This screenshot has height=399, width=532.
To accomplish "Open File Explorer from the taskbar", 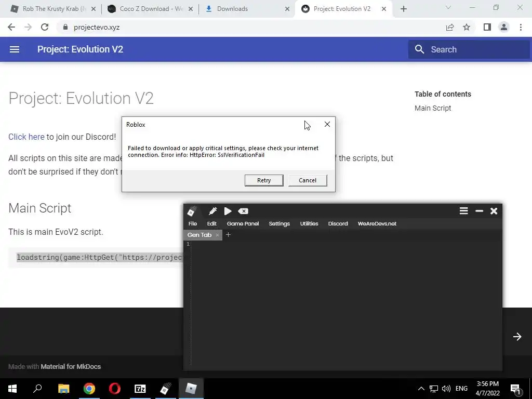I will click(x=63, y=389).
